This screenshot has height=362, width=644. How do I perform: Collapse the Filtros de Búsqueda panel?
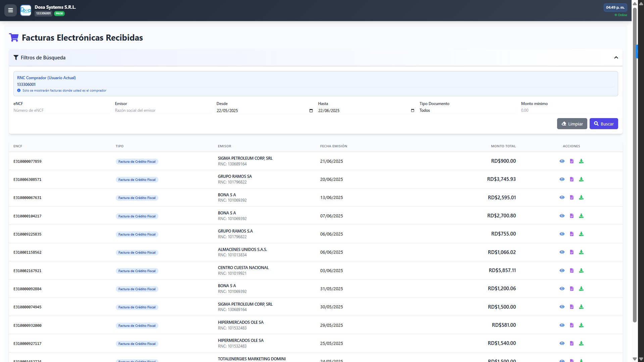coord(616,58)
